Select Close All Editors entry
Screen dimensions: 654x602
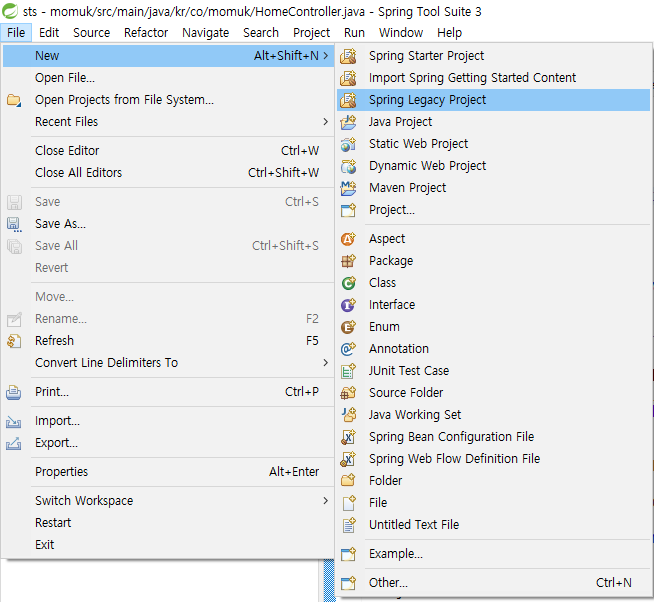169,173
